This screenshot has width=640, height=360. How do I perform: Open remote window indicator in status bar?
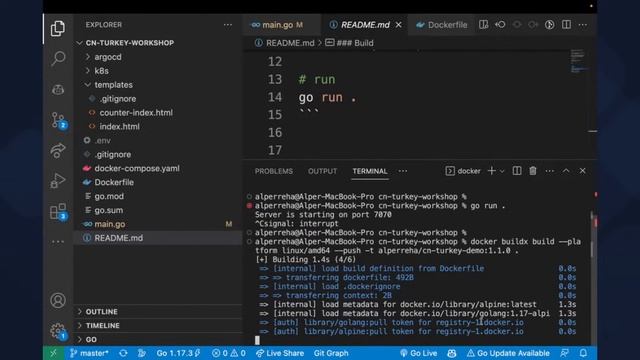coord(53,353)
